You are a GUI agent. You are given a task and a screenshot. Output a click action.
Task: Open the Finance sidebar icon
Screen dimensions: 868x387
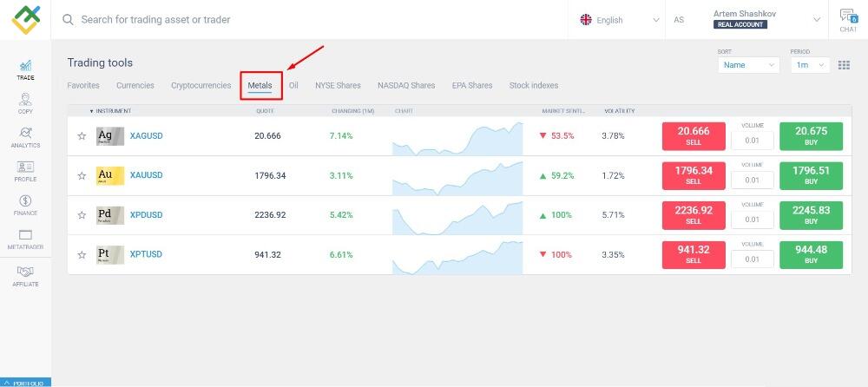[25, 205]
